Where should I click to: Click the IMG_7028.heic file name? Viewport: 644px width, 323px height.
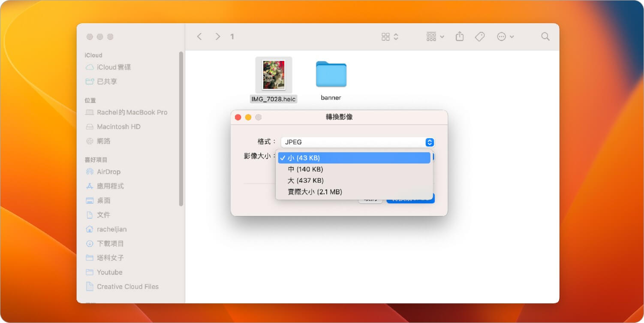click(274, 99)
